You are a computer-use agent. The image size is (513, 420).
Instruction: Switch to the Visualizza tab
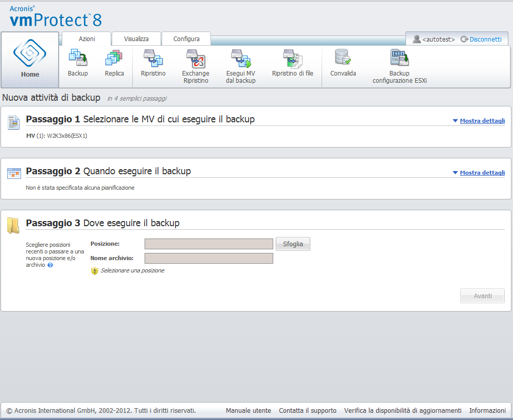coord(136,39)
